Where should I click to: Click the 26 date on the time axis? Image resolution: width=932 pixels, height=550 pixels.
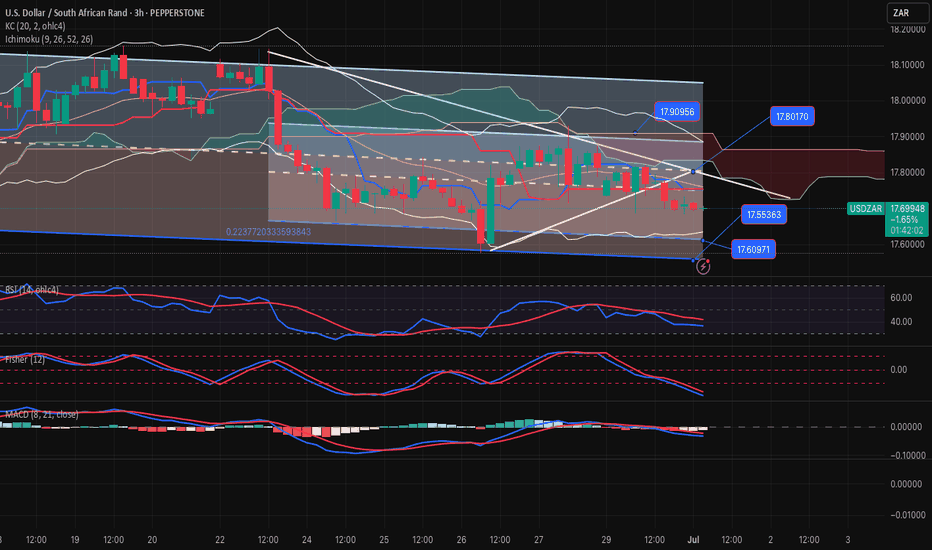pos(461,540)
